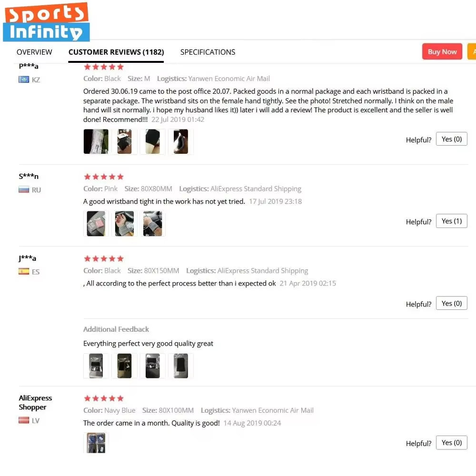Click the Spain flag icon under J***a
The image size is (476, 476).
point(24,271)
